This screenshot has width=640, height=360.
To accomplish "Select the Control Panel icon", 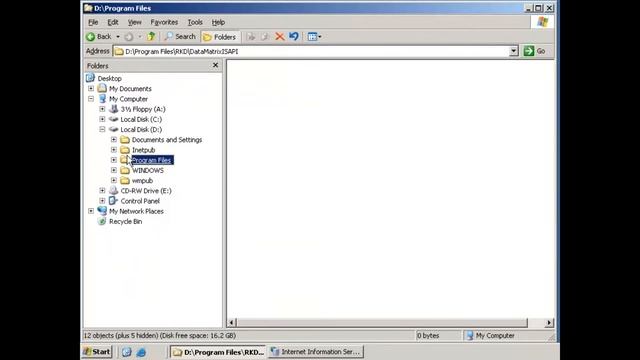I will [114, 201].
